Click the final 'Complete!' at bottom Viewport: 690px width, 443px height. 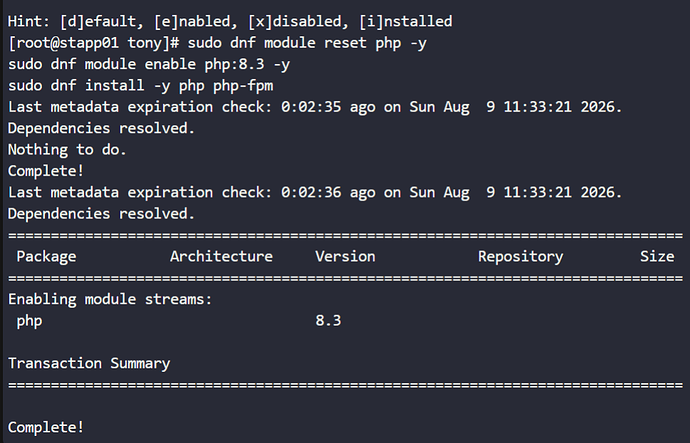point(46,428)
